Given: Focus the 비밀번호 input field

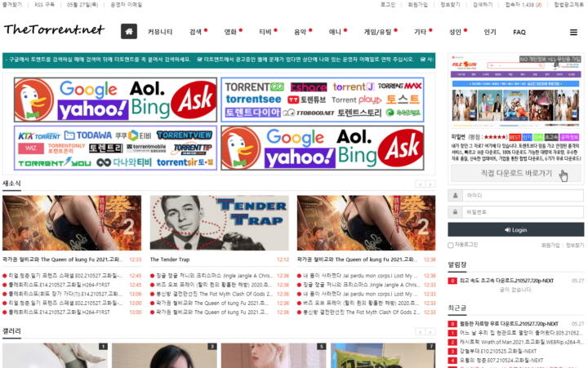Looking at the screenshot, I should pos(523,212).
